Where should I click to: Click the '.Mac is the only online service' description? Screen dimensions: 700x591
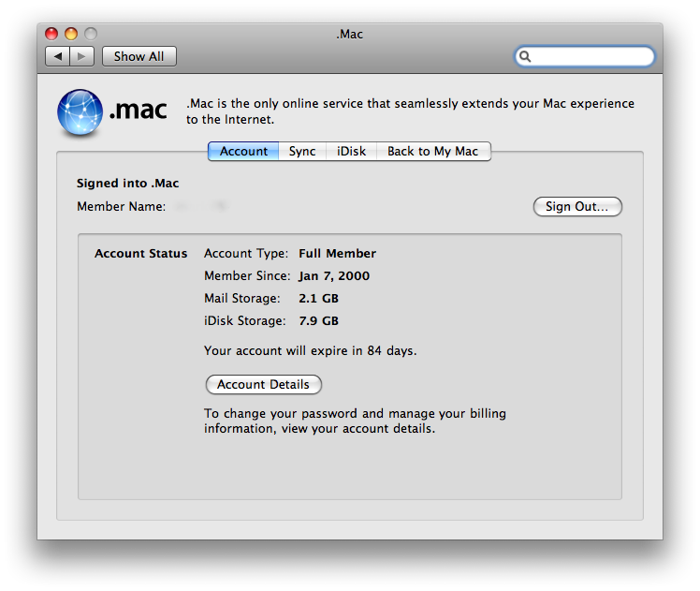coord(410,111)
